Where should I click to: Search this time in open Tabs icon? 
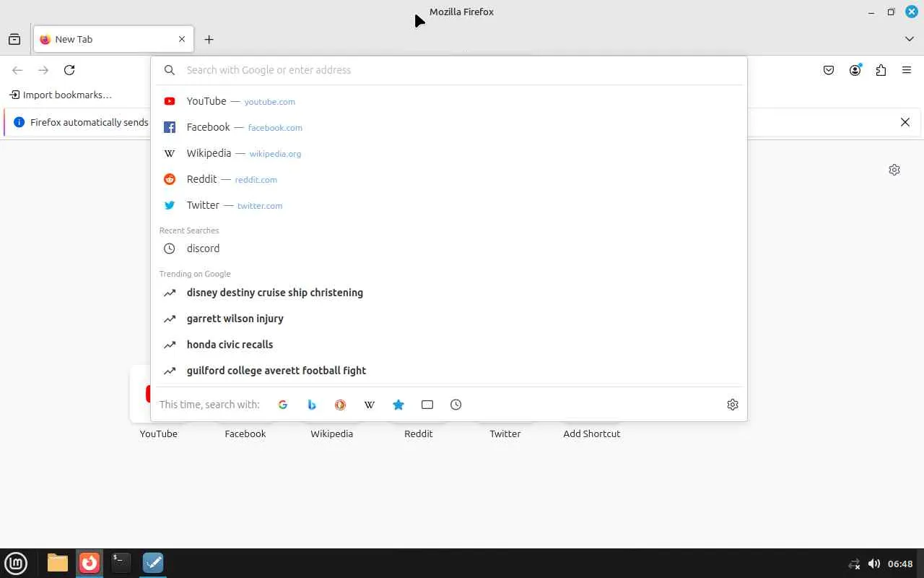[427, 405]
